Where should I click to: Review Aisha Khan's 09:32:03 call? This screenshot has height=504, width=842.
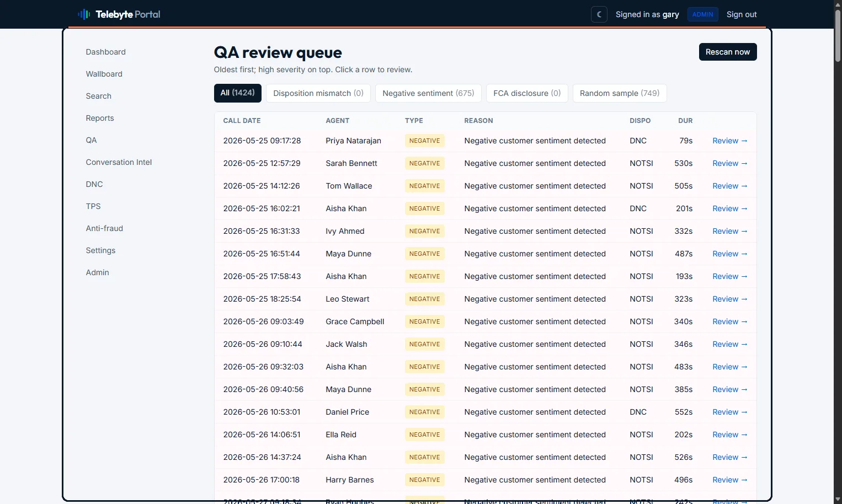(x=730, y=367)
